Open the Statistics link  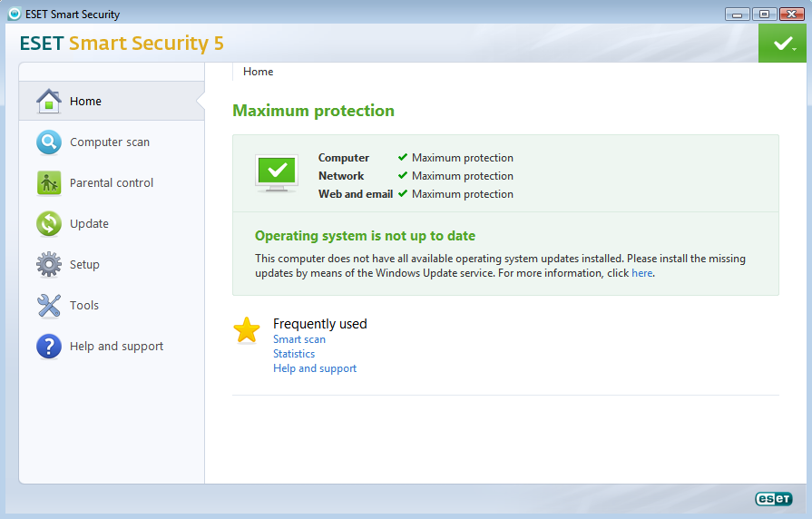click(x=294, y=354)
